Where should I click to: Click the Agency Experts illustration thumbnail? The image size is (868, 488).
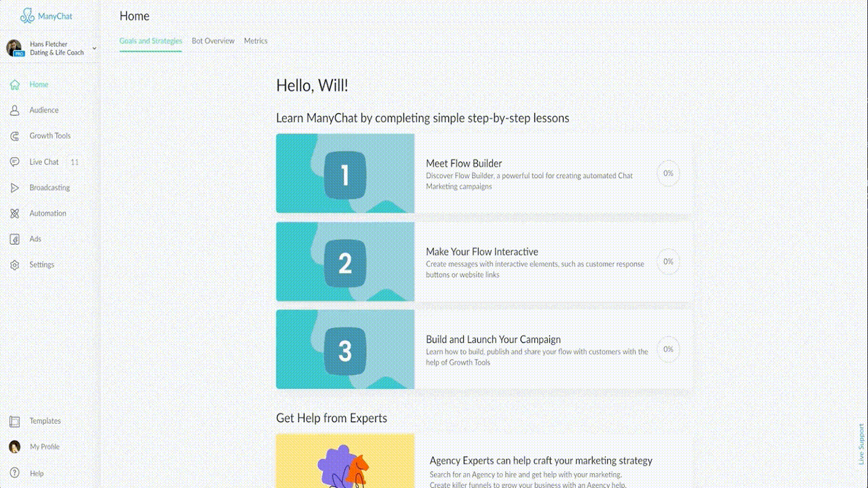tap(345, 461)
